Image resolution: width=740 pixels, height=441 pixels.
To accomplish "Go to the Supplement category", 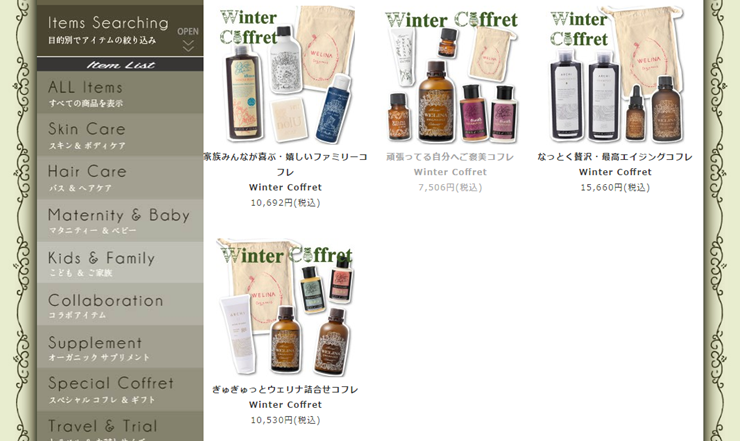I will [x=120, y=347].
